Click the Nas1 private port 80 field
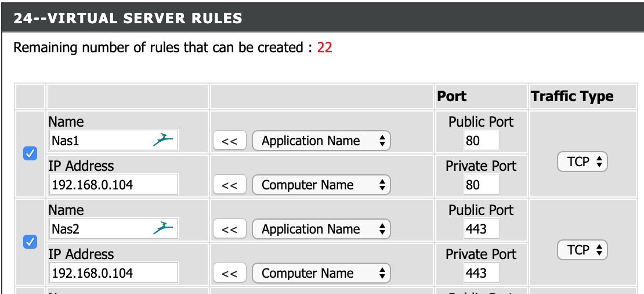Viewport: 644px width, 294px height. click(482, 184)
